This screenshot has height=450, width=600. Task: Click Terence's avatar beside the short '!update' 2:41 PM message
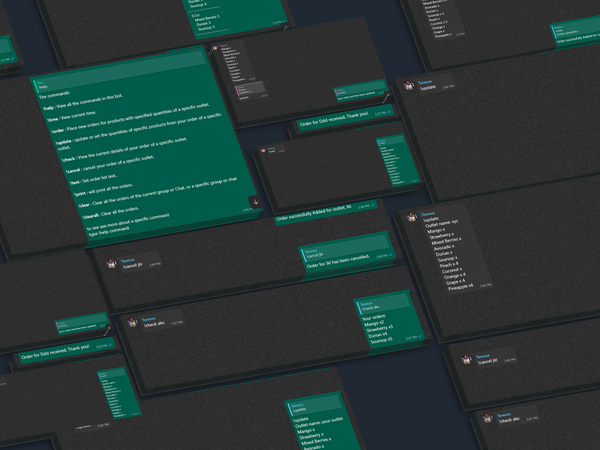tap(409, 86)
